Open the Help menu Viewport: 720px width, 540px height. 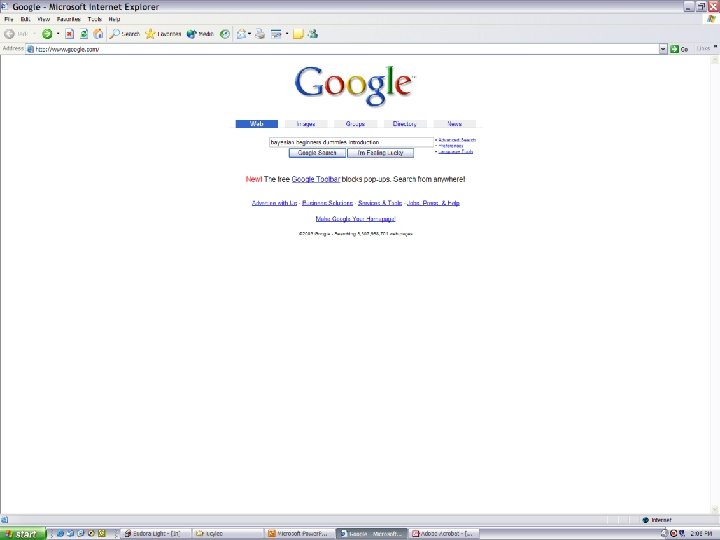(114, 19)
